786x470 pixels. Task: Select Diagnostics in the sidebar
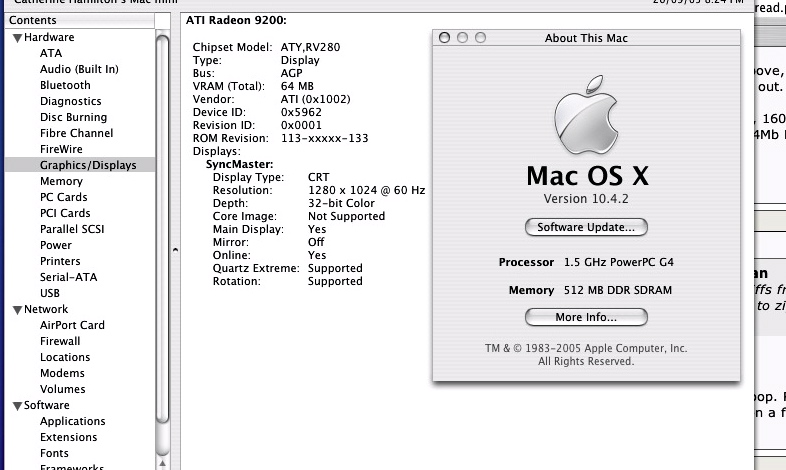pyautogui.click(x=71, y=101)
